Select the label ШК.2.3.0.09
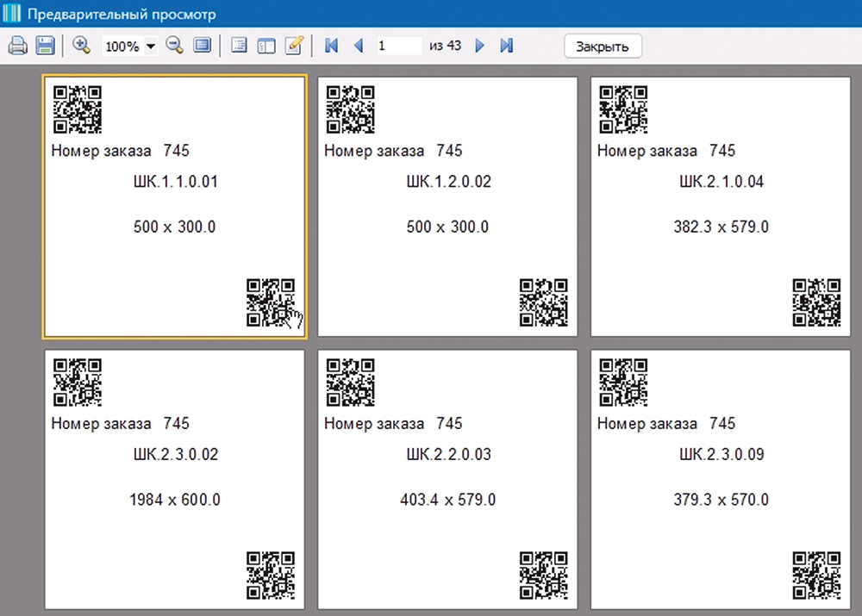862x616 pixels. pyautogui.click(x=721, y=479)
